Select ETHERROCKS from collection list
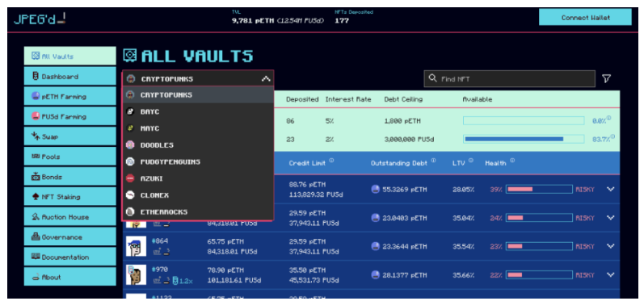The image size is (644, 301). pos(198,212)
